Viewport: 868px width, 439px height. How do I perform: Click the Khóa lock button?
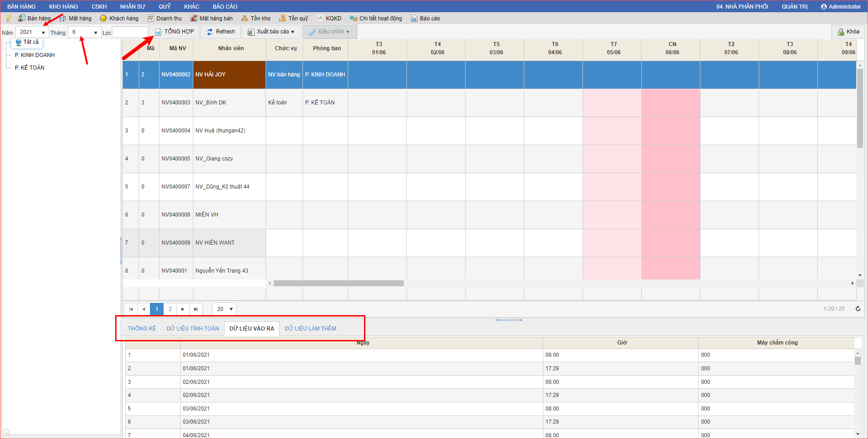(x=848, y=32)
